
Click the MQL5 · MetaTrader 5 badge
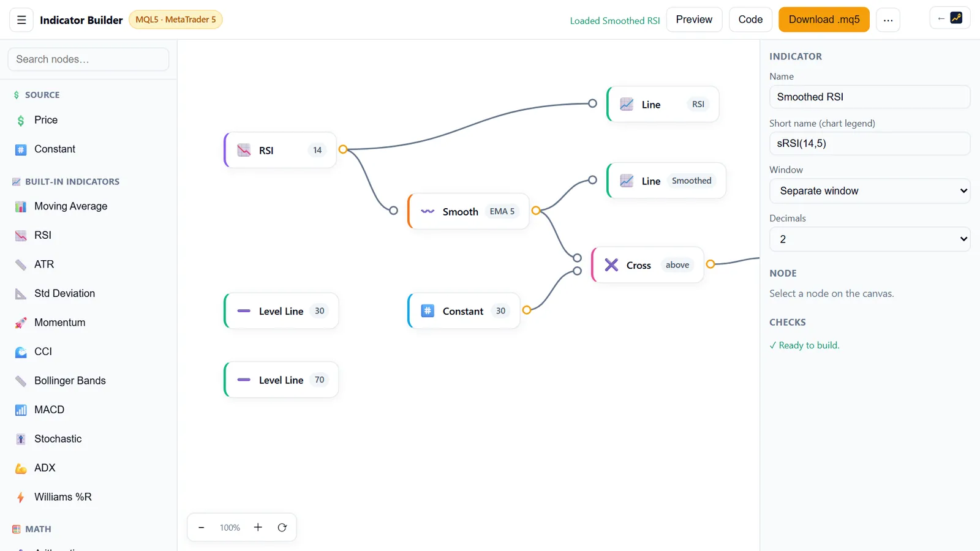pos(176,20)
